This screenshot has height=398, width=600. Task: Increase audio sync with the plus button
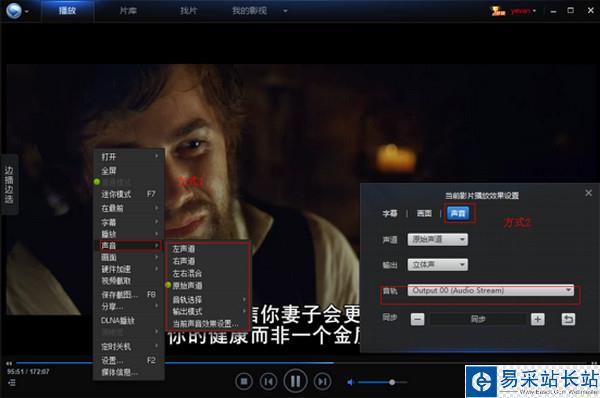point(538,319)
